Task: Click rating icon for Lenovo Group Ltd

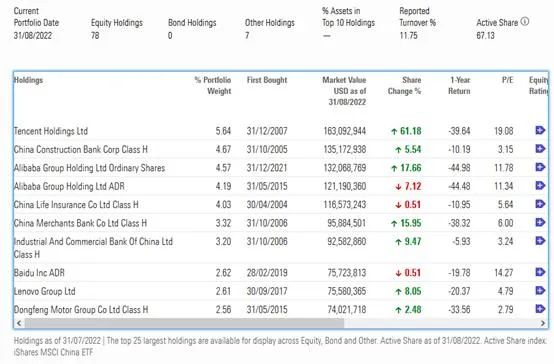Action: pyautogui.click(x=540, y=290)
